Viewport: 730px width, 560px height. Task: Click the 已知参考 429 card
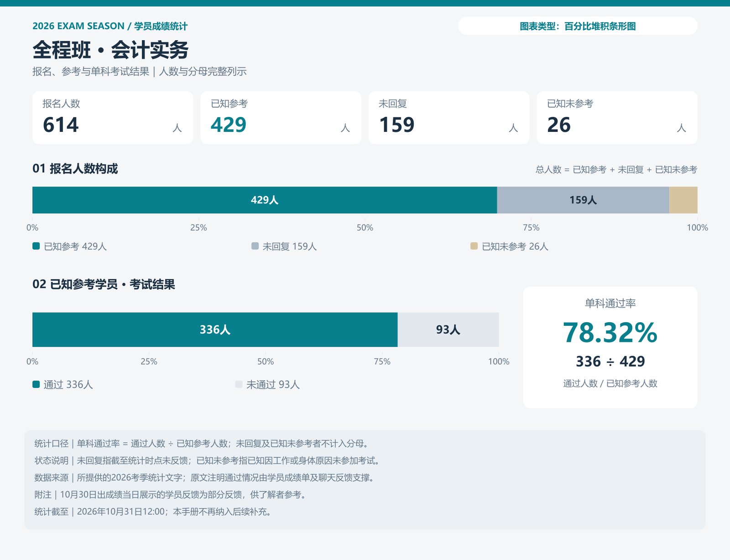pos(281,118)
